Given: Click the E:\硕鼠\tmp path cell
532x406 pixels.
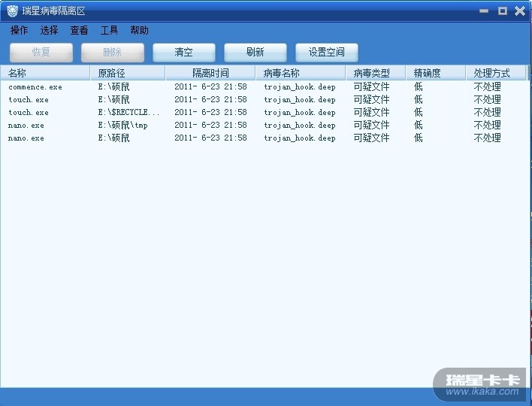Looking at the screenshot, I should (122, 126).
